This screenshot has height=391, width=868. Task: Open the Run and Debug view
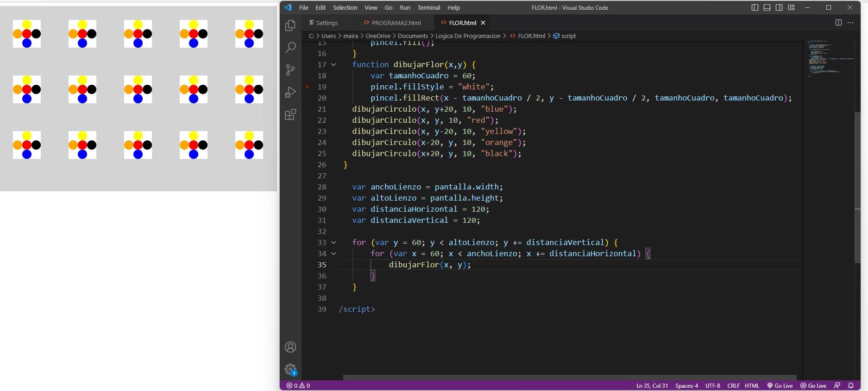[x=290, y=92]
